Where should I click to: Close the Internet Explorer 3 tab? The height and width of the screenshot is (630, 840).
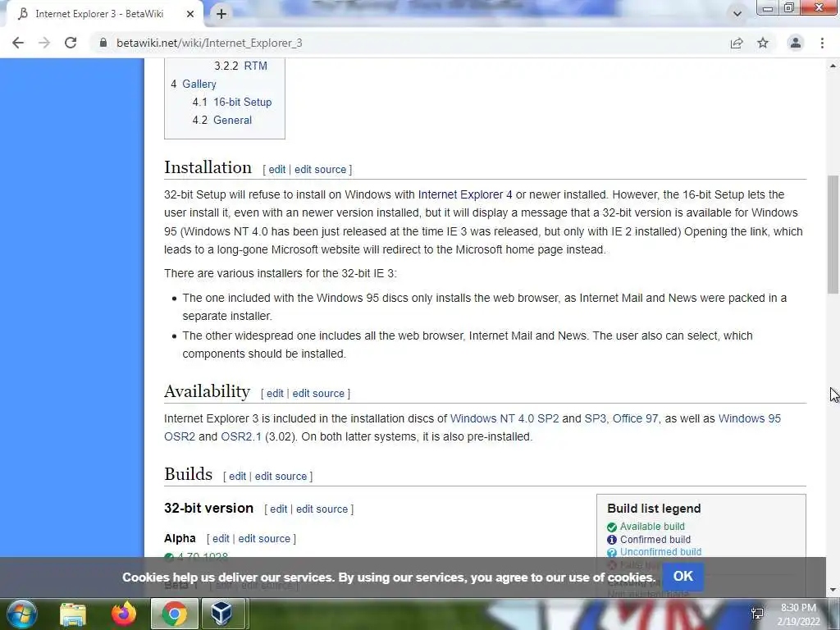click(190, 14)
